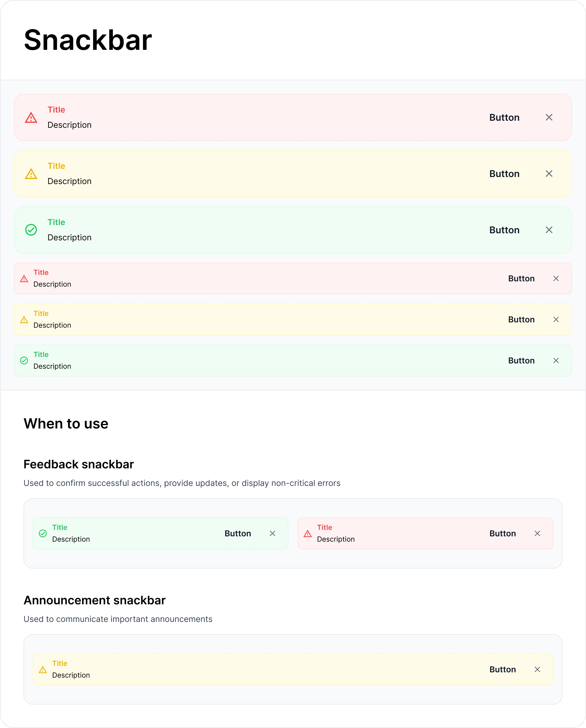Dismiss the large yellow warning snackbar
The height and width of the screenshot is (728, 586).
click(549, 174)
